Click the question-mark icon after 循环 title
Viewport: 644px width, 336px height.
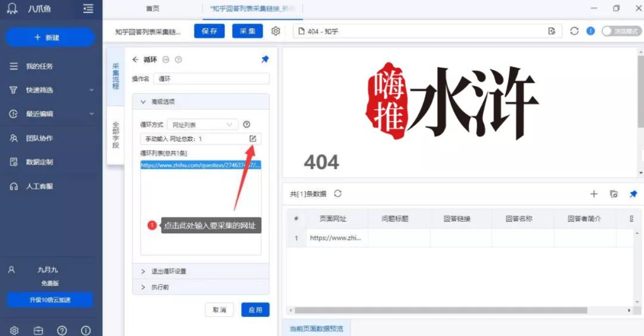178,60
